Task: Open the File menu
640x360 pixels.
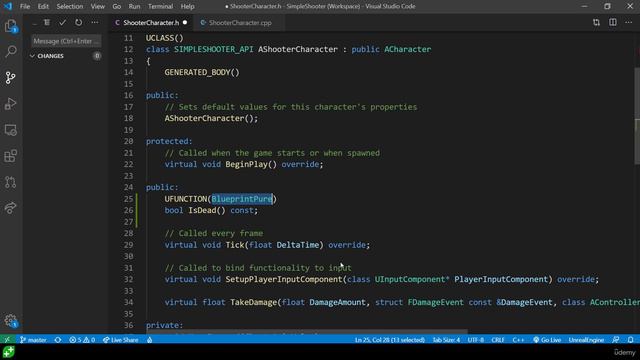Action: pyautogui.click(x=25, y=7)
